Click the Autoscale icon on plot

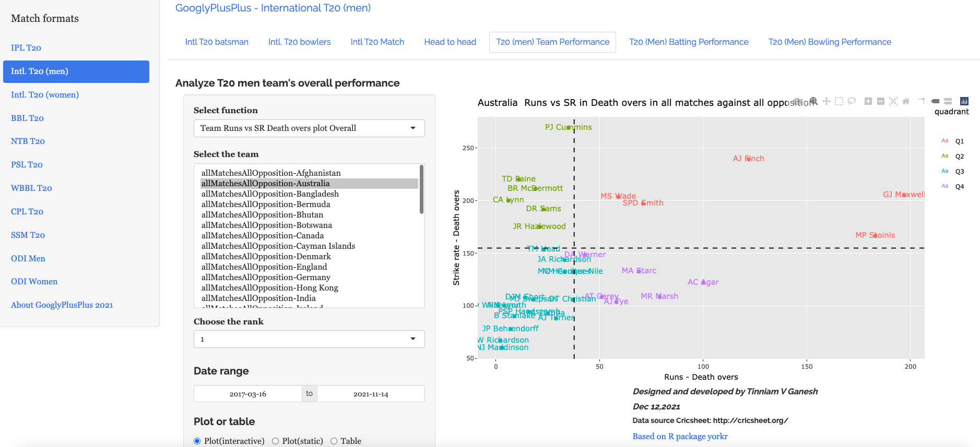pos(893,101)
